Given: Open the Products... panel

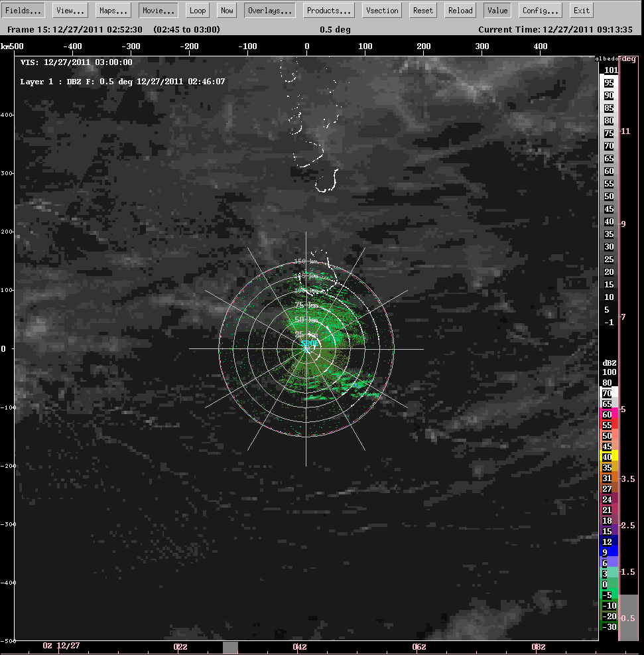Looking at the screenshot, I should point(329,11).
